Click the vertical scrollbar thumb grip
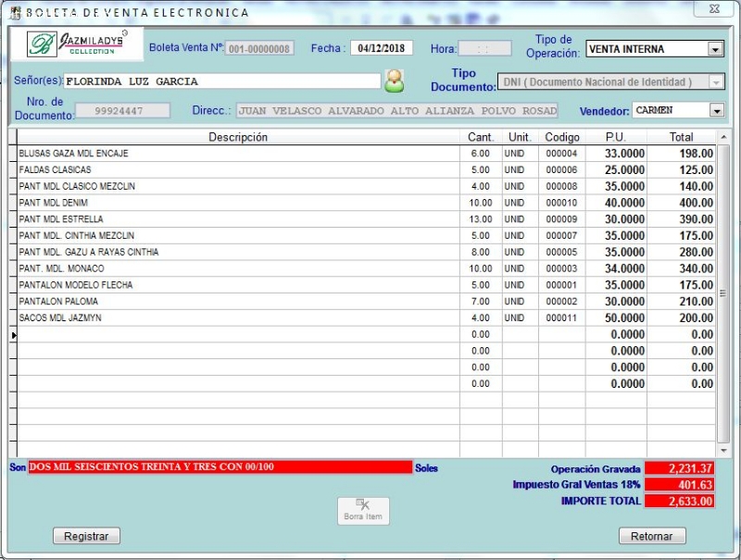 723,293
